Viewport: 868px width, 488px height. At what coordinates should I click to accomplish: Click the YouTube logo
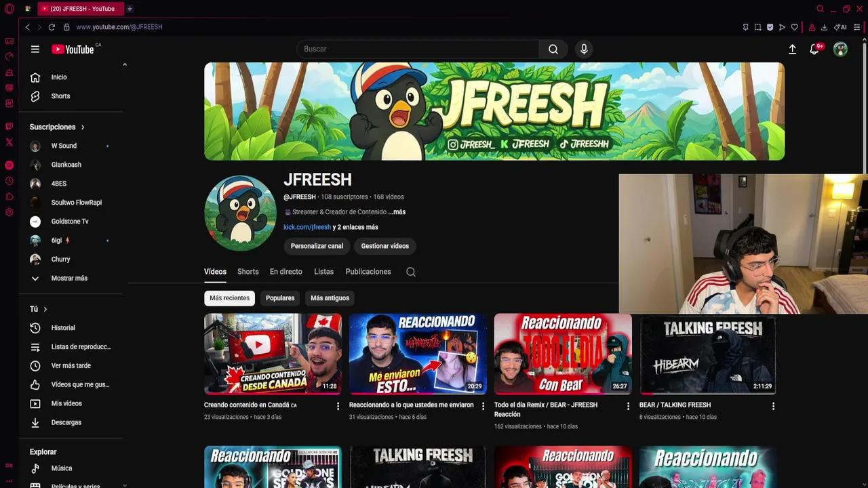pyautogui.click(x=73, y=49)
